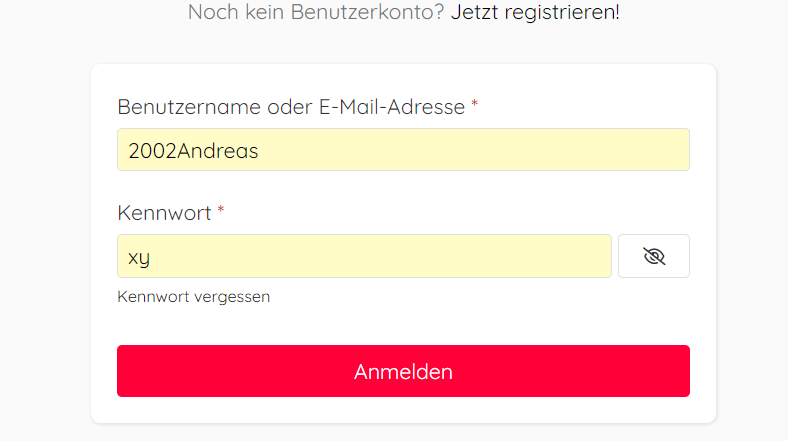This screenshot has height=441, width=788.
Task: Show the hidden Kennwort with eye icon
Action: (654, 256)
